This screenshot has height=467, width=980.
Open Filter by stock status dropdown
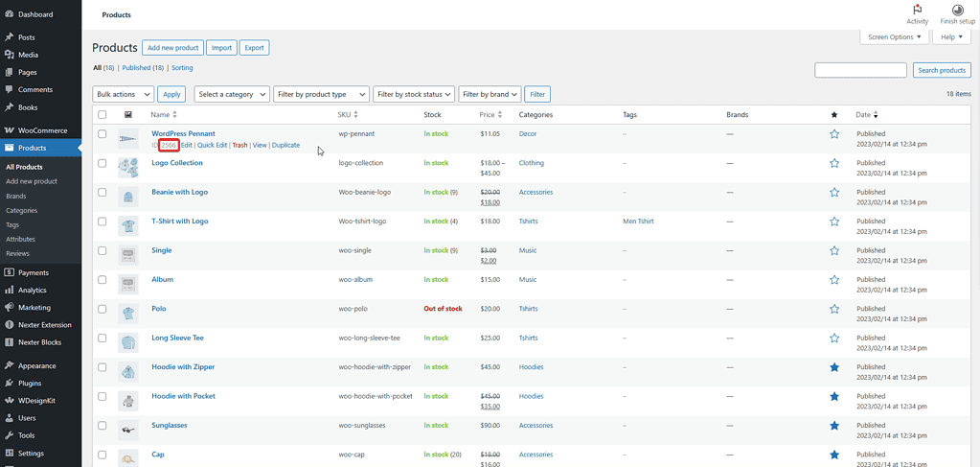click(414, 95)
